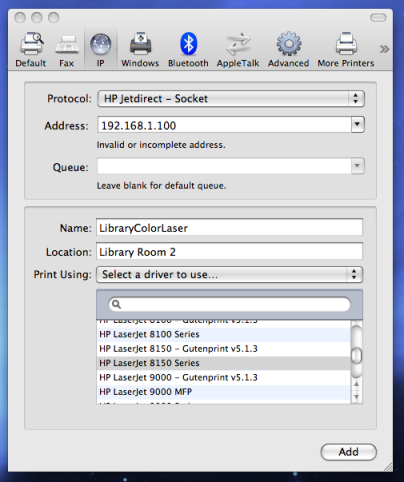The width and height of the screenshot is (404, 482).
Task: Click the driver search field
Action: [230, 304]
